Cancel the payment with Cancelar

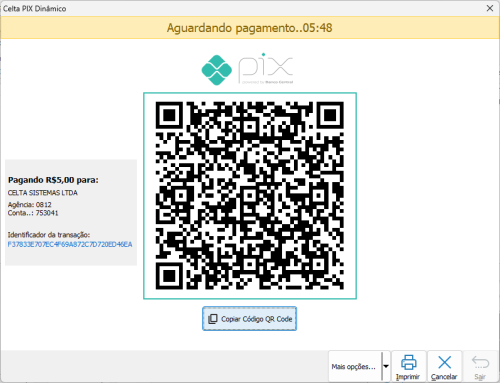444,367
